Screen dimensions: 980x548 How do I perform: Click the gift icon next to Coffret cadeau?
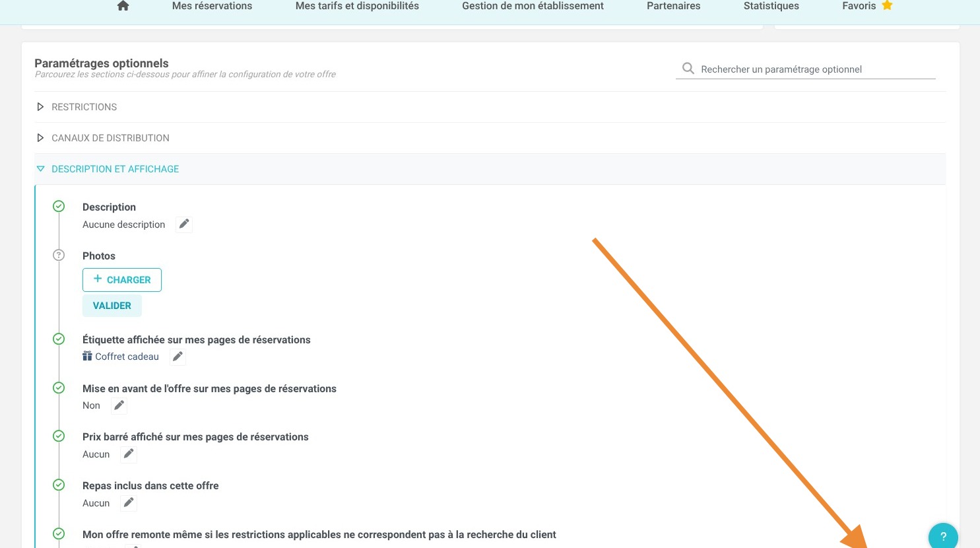coord(87,357)
